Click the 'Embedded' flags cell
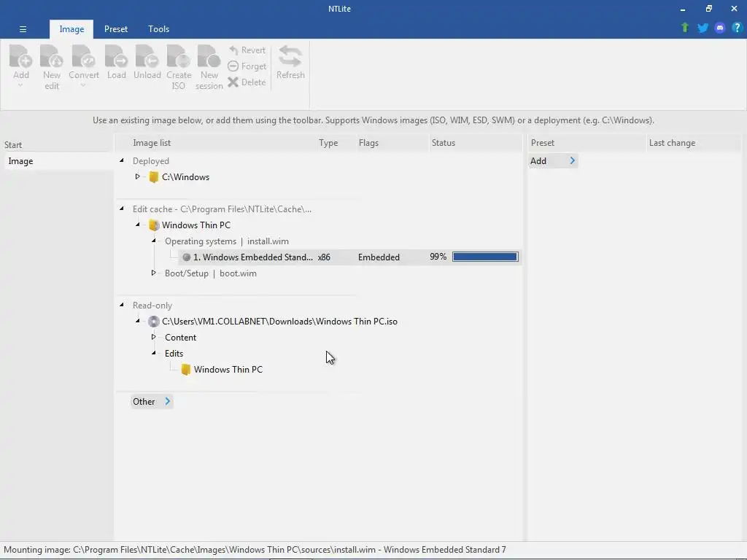 click(x=379, y=257)
